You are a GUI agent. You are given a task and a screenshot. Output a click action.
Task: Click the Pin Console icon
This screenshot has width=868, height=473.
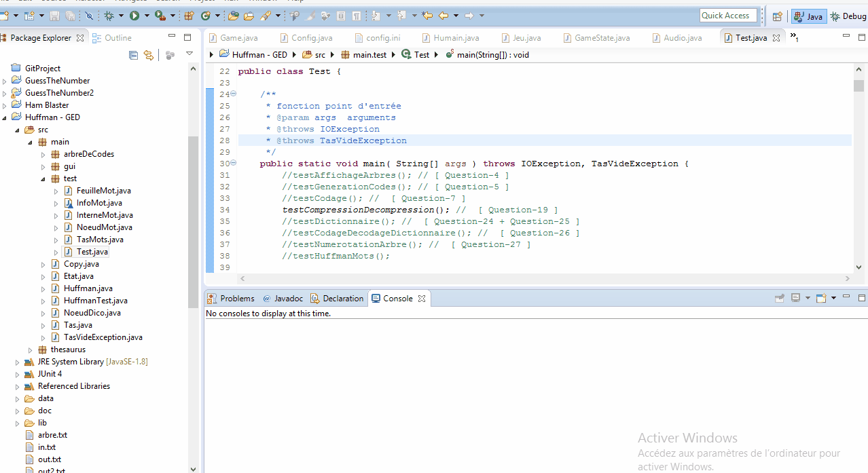pyautogui.click(x=780, y=298)
